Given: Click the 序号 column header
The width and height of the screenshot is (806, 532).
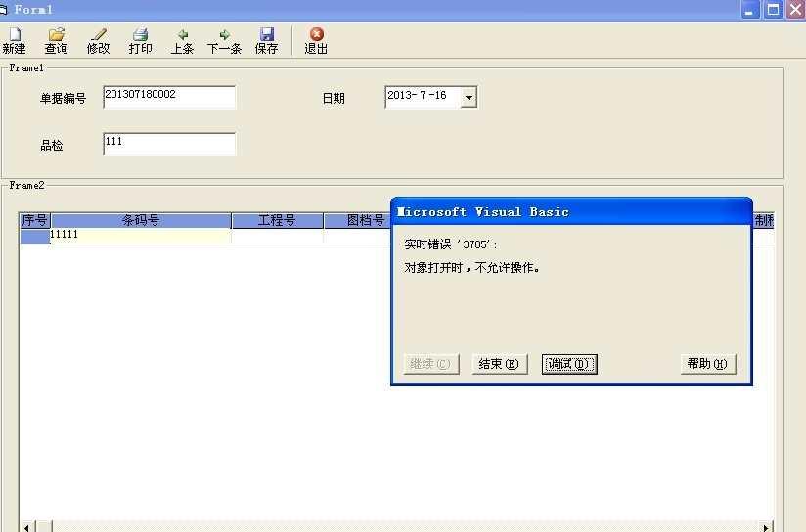Looking at the screenshot, I should [35, 220].
